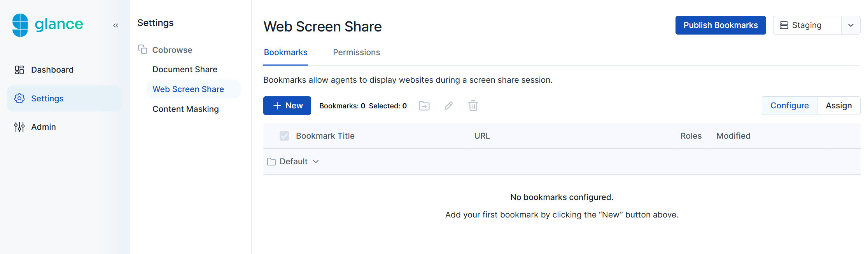Open the Staging environment dropdown arrow
Screen dimensions: 868x254
point(850,25)
